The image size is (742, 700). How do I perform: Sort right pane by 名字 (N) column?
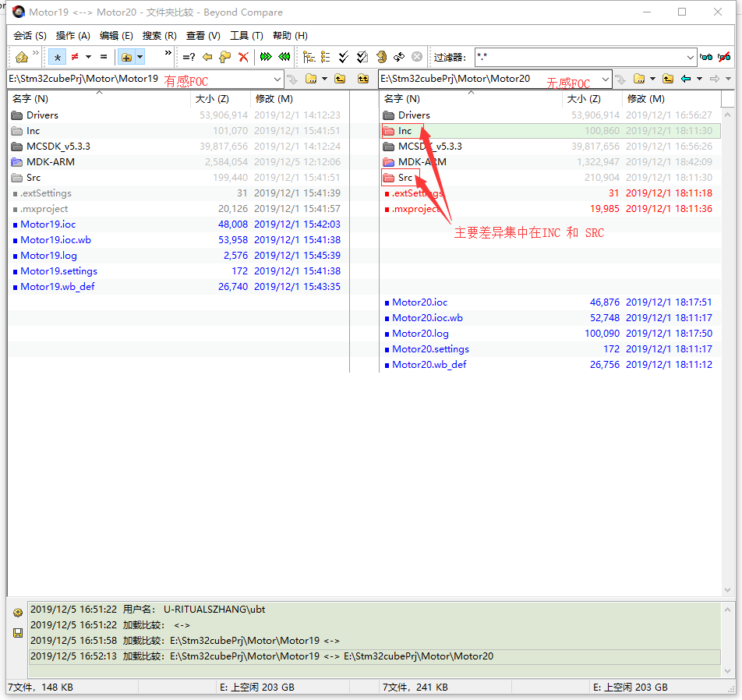pyautogui.click(x=471, y=99)
